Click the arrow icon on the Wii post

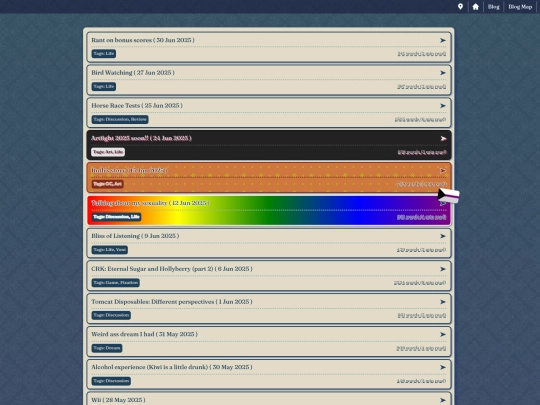coord(443,400)
